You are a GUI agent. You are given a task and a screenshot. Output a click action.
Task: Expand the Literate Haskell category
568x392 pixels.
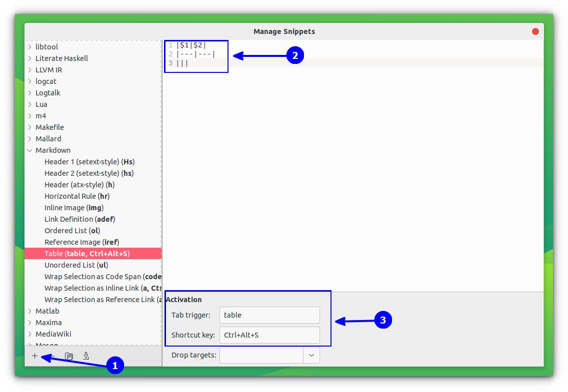point(29,58)
